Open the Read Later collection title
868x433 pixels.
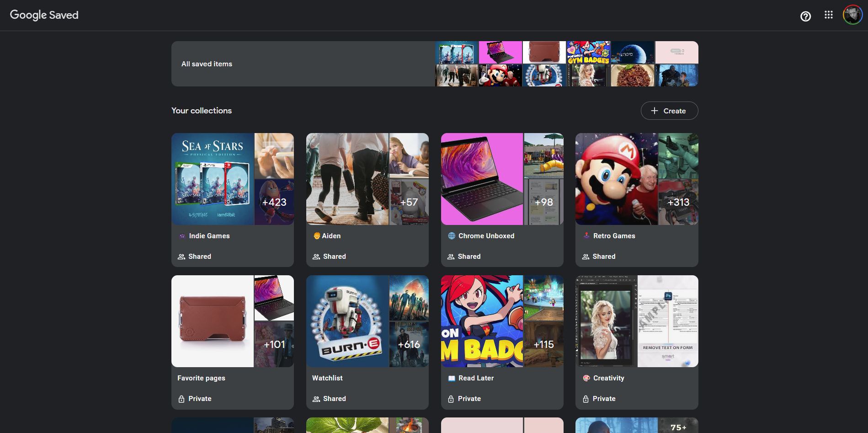[476, 378]
